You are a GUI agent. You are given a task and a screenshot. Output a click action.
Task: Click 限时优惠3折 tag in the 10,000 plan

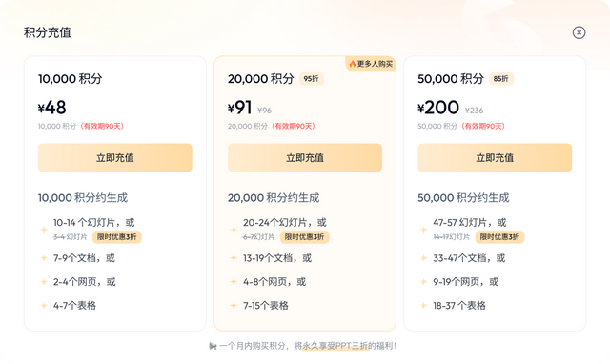(116, 237)
